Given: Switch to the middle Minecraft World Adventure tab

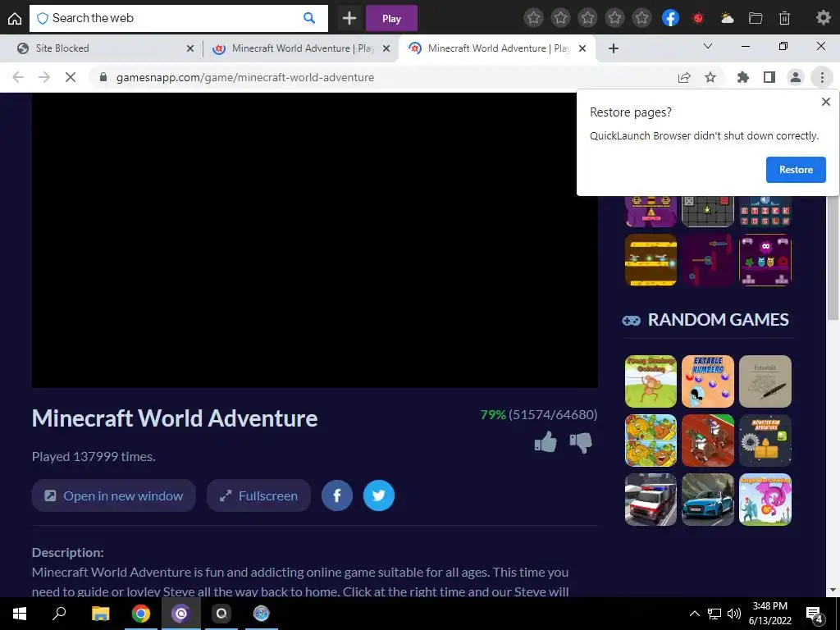Looking at the screenshot, I should [x=303, y=48].
